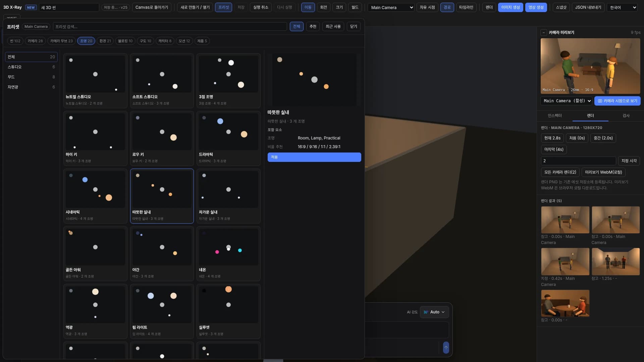Image resolution: width=644 pixels, height=362 pixels.
Task: Click the camera icon button '카메라 시점으로 보기'
Action: coord(617,101)
